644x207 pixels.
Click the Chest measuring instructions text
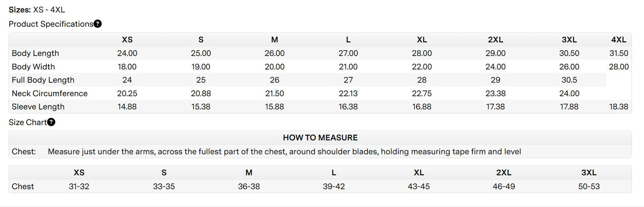pos(284,152)
